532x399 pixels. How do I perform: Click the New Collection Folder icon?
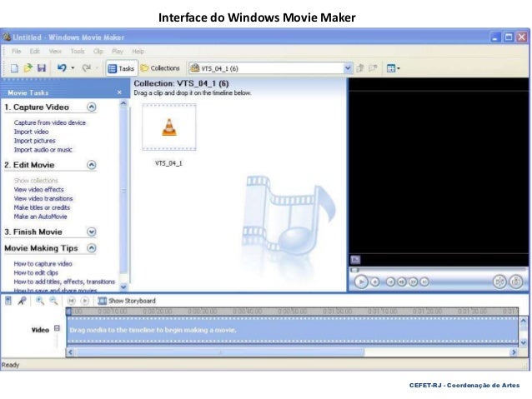373,68
